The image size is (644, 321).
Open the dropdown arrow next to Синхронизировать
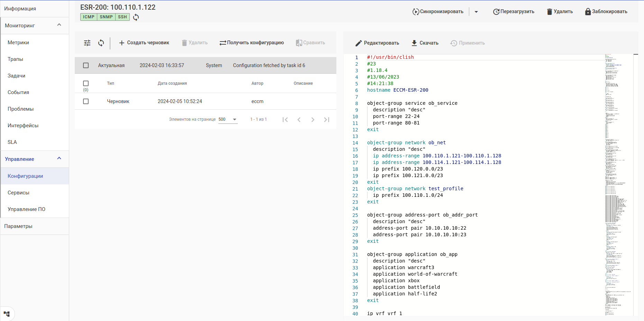(x=476, y=12)
